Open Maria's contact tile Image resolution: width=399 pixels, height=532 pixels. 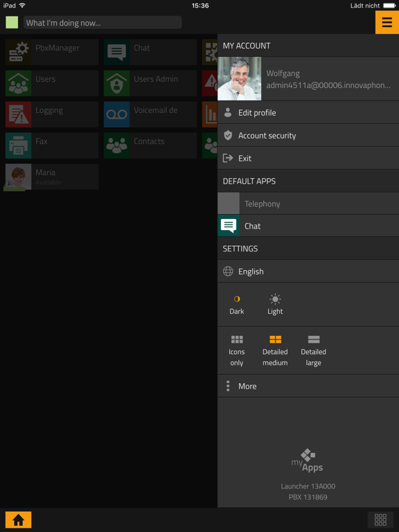(52, 177)
